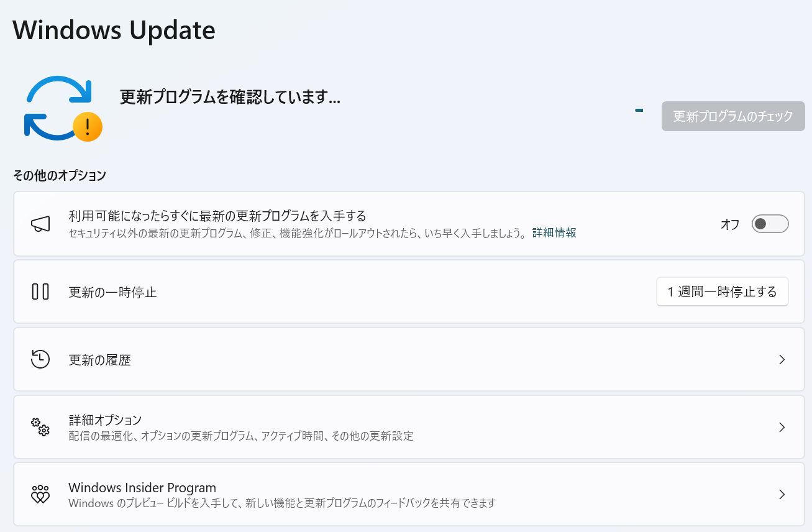Toggle the 利用可能になったらすぐに最新の更新プログラムを入手する switch
The height and width of the screenshot is (532, 812).
click(x=770, y=224)
